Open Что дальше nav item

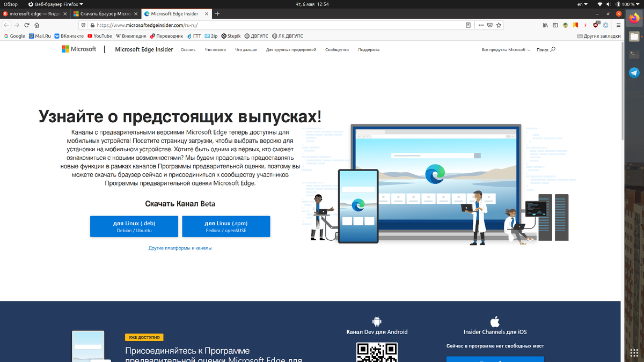tap(246, 49)
